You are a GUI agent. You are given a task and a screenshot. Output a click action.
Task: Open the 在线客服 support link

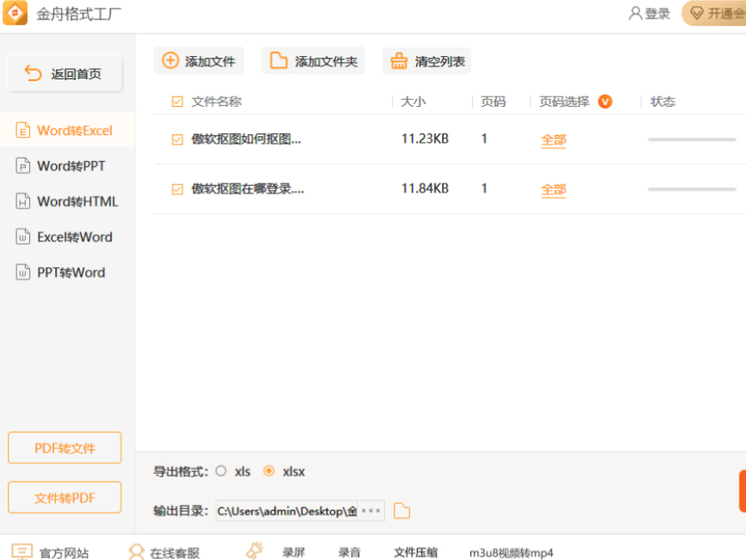pyautogui.click(x=175, y=553)
